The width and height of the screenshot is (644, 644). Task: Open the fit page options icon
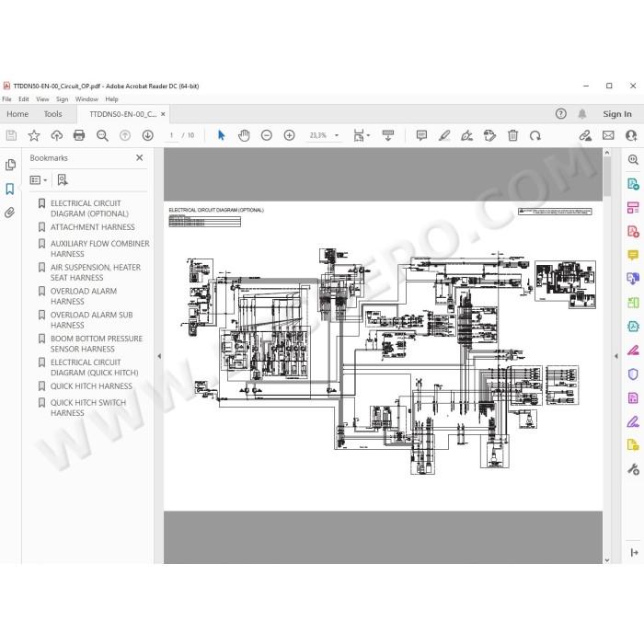pos(362,135)
